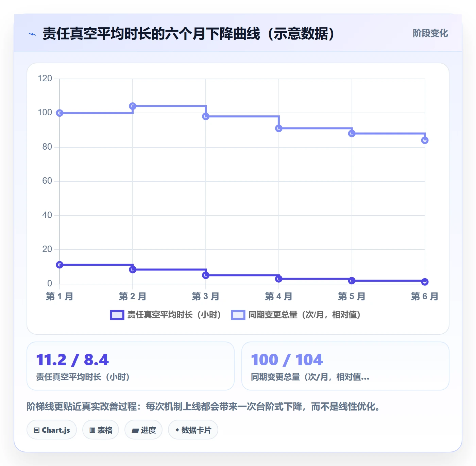Screen dimensions: 476x466
Task: Select the 数据卡片 tag chip
Action: [193, 430]
